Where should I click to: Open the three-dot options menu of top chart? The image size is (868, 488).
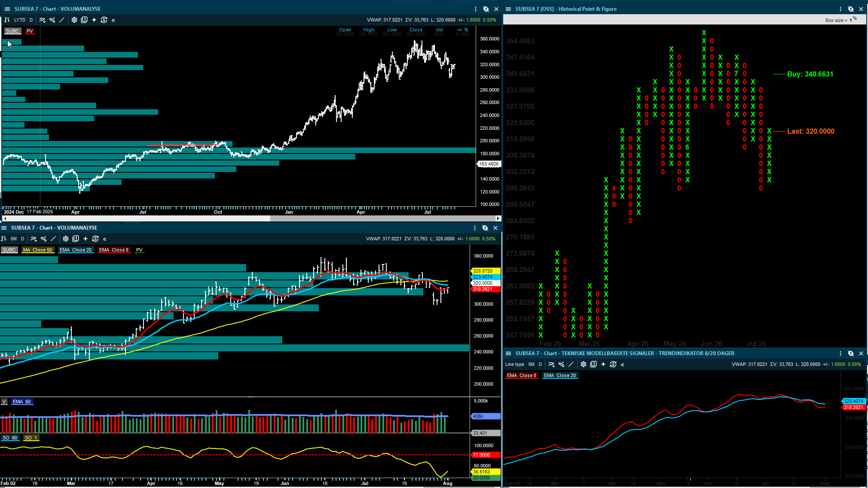tap(476, 9)
